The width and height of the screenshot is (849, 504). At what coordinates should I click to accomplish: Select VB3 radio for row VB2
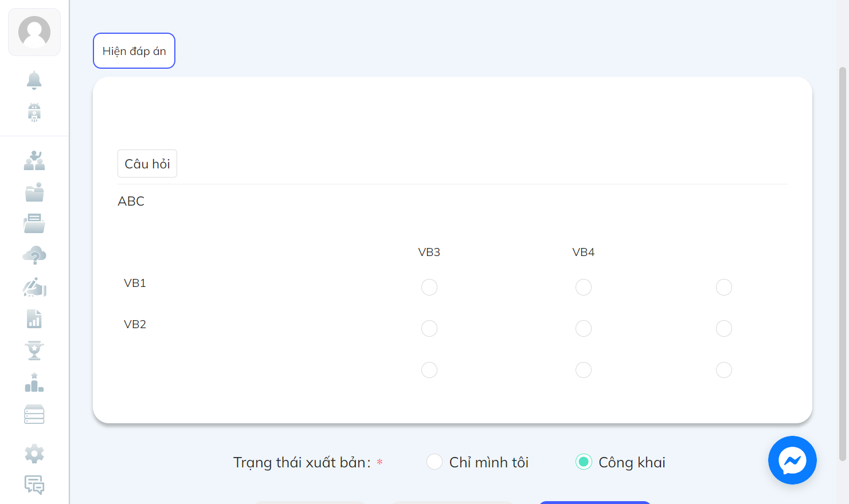(x=429, y=328)
